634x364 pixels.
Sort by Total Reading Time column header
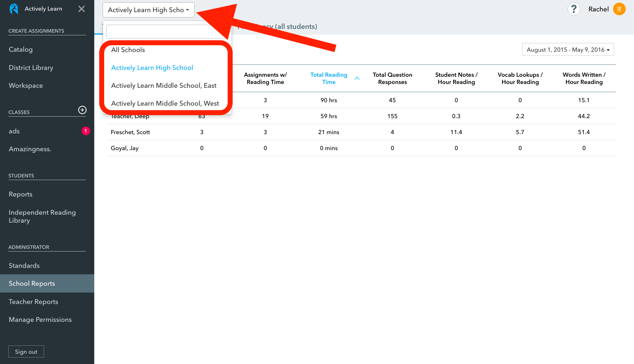point(329,78)
